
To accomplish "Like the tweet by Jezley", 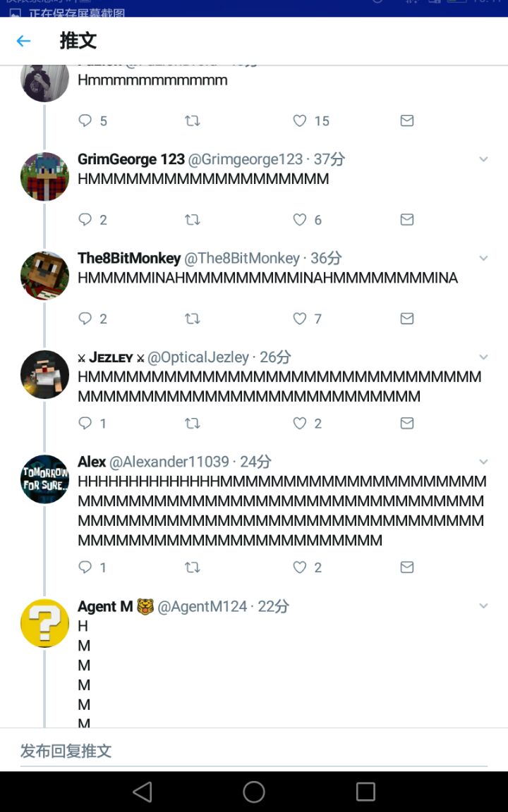I will click(x=300, y=423).
